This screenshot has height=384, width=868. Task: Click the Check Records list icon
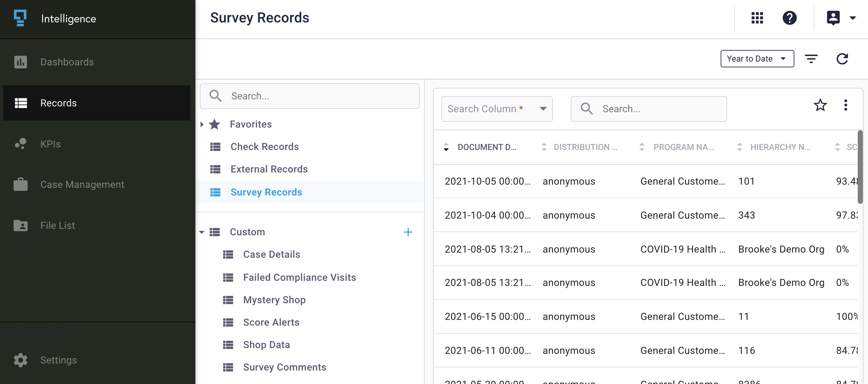pos(215,147)
